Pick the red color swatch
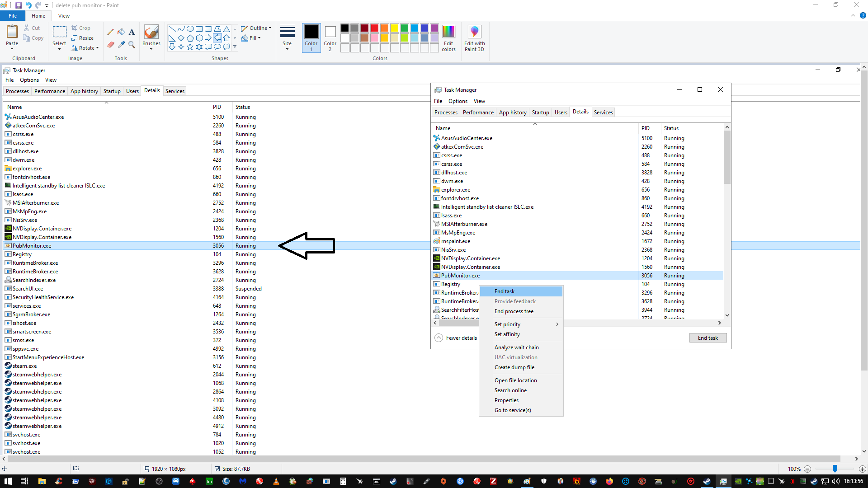This screenshot has height=488, width=868. (x=375, y=28)
